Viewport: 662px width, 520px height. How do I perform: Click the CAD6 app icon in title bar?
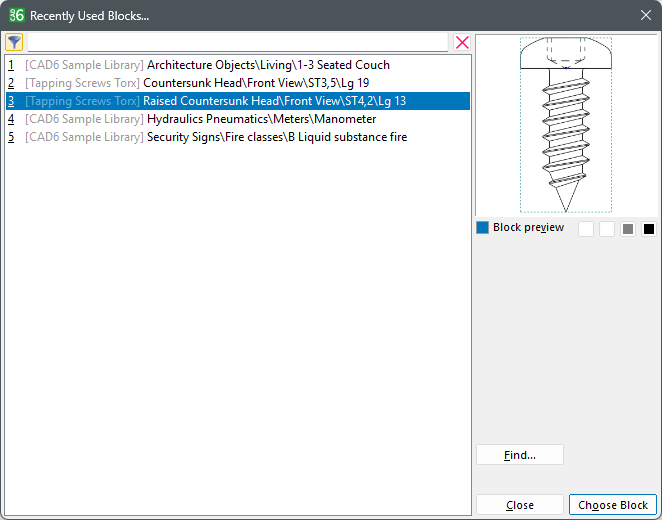16,15
